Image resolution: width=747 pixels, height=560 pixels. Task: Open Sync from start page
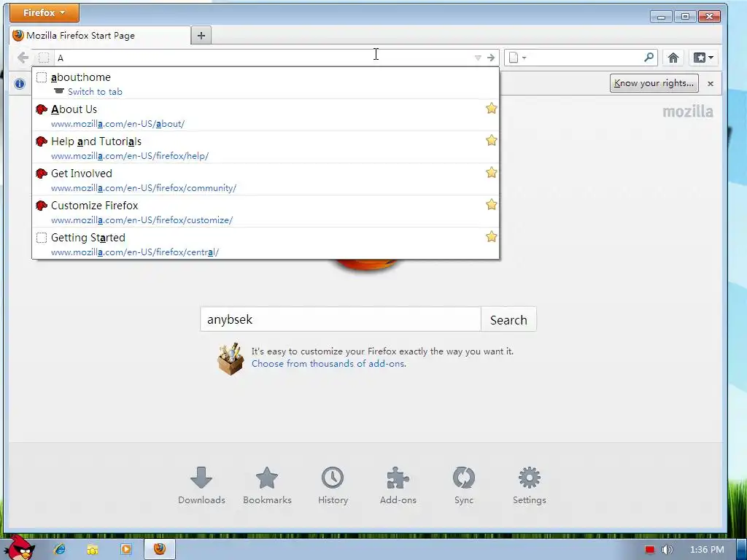pyautogui.click(x=463, y=486)
